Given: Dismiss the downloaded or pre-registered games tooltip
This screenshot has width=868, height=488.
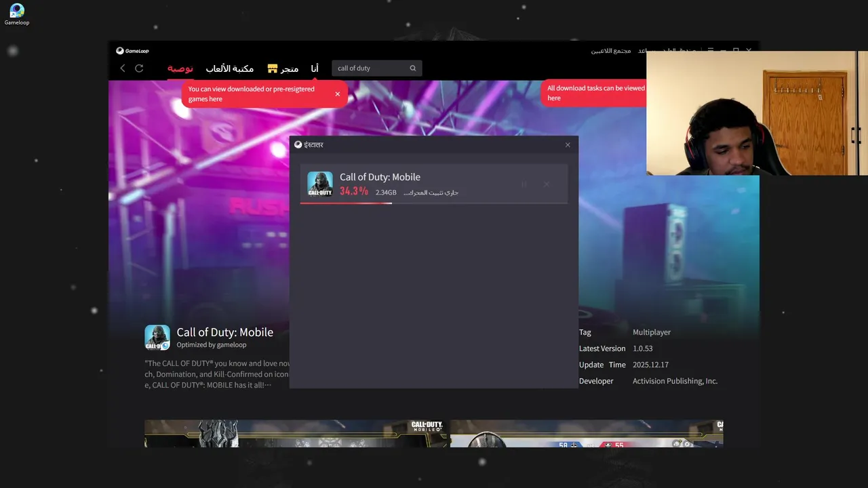Looking at the screenshot, I should pyautogui.click(x=338, y=94).
